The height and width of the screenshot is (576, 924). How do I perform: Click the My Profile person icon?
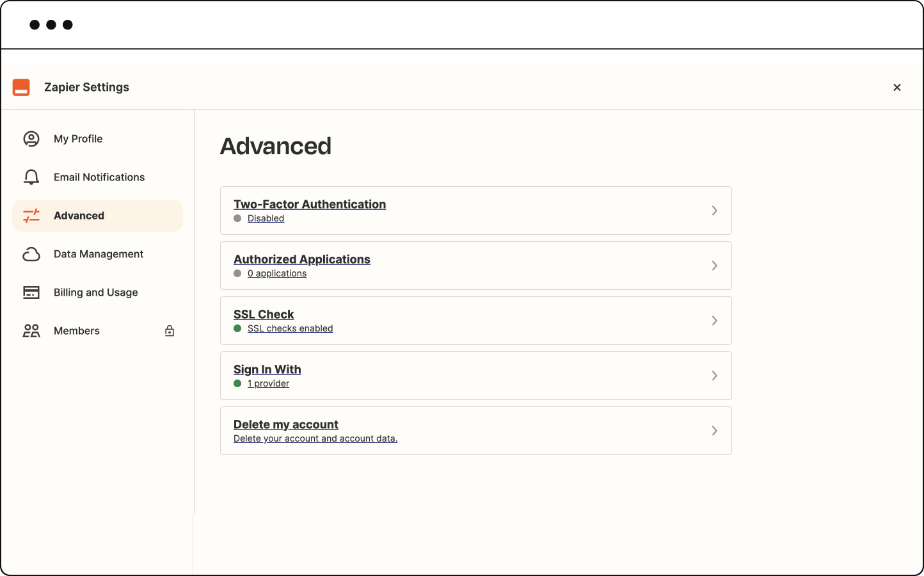(31, 139)
